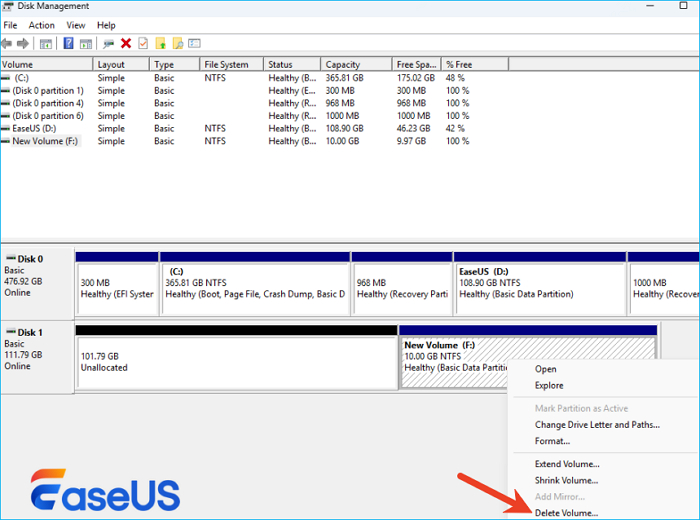
Task: Click the drive connection toolbar icon
Action: [108, 44]
